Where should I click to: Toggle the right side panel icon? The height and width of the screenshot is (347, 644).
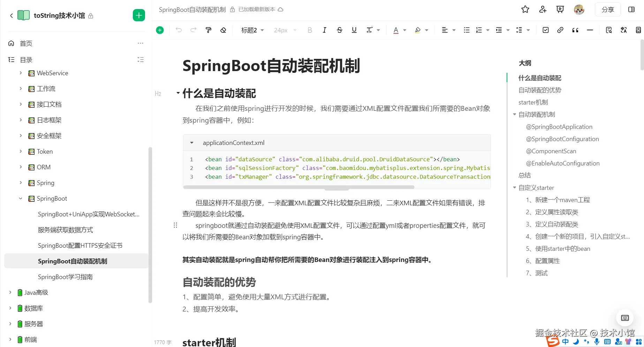click(631, 9)
